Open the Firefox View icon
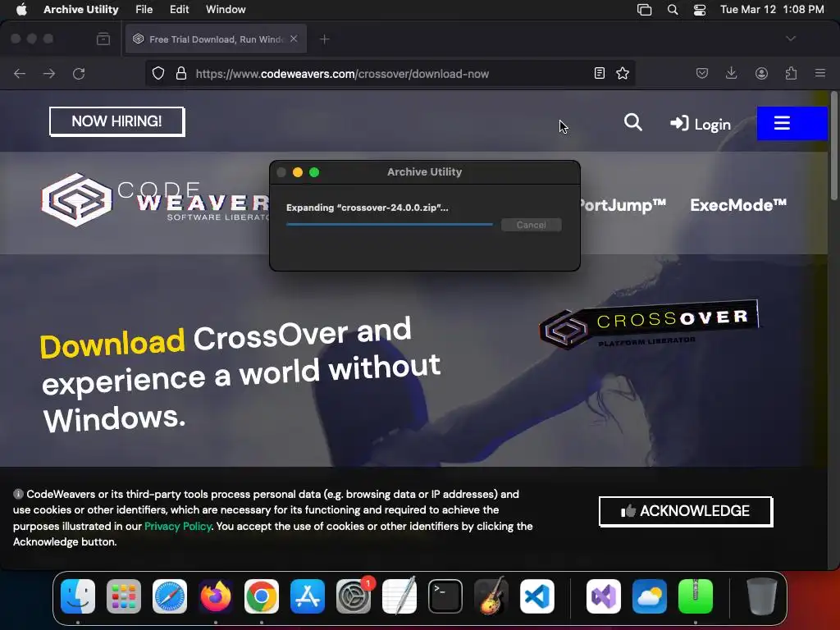Viewport: 840px width, 630px height. point(103,39)
